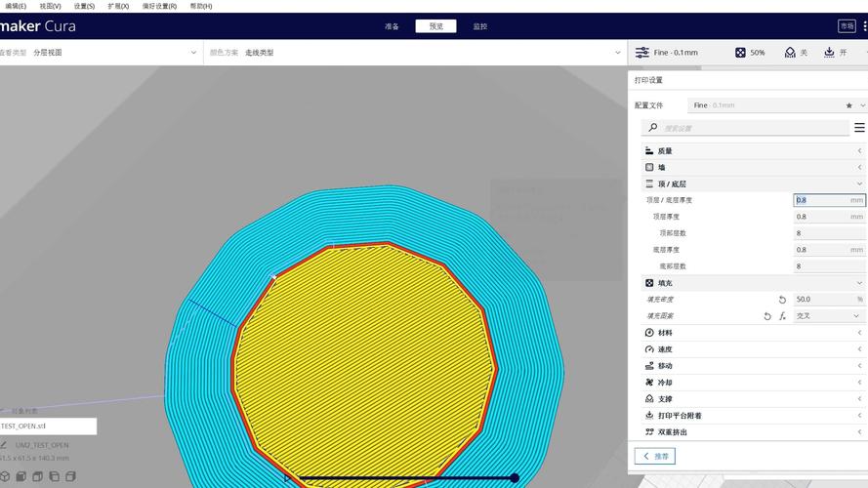This screenshot has height=488, width=868.
Task: Click the 顶层 / 底层厚度 value field
Action: coord(829,200)
